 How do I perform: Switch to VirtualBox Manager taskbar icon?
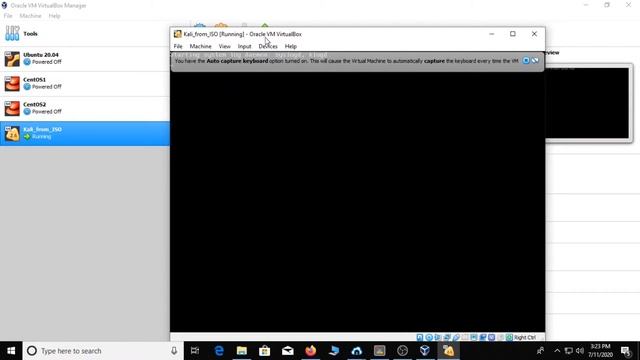(x=425, y=351)
